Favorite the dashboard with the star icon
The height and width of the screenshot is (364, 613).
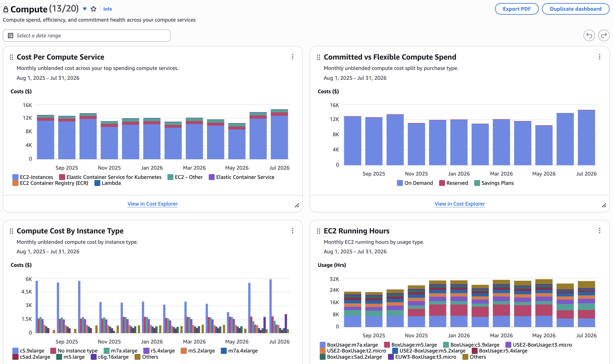94,9
